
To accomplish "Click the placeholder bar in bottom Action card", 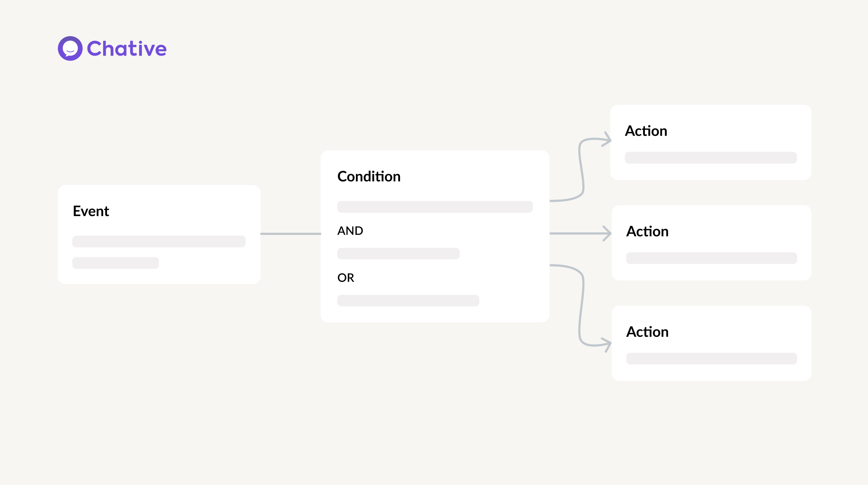I will pos(711,359).
